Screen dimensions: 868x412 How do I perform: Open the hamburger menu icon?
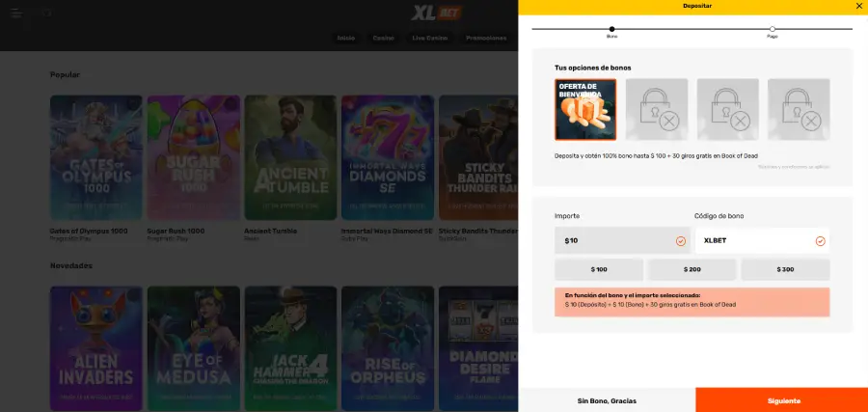coord(16,13)
